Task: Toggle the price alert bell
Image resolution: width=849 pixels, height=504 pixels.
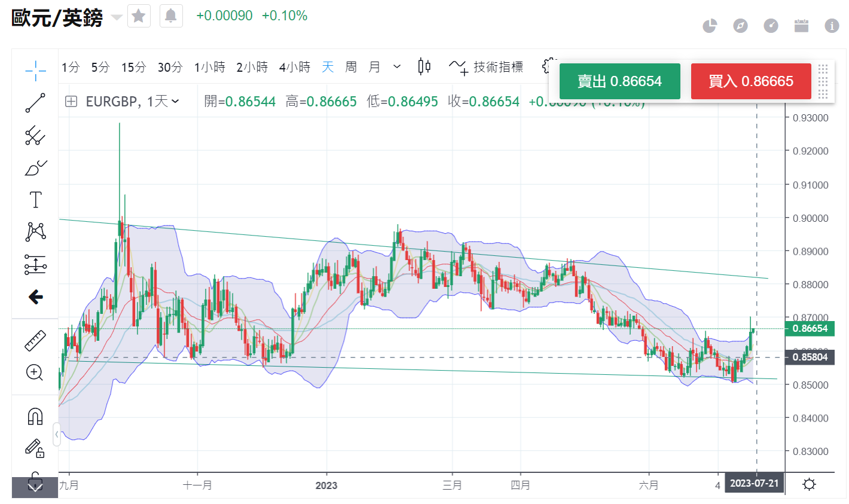Action: [171, 16]
